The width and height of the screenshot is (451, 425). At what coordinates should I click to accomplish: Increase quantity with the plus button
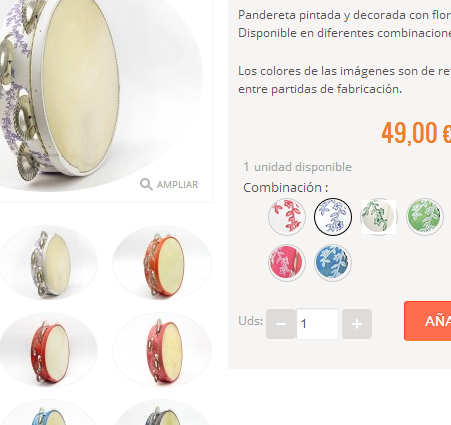pyautogui.click(x=357, y=324)
